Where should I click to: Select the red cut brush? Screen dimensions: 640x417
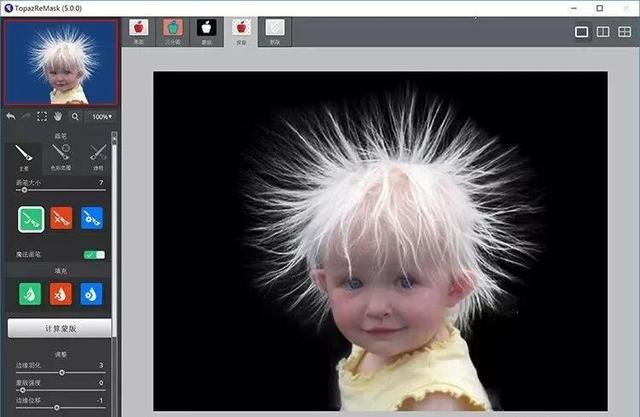point(61,219)
